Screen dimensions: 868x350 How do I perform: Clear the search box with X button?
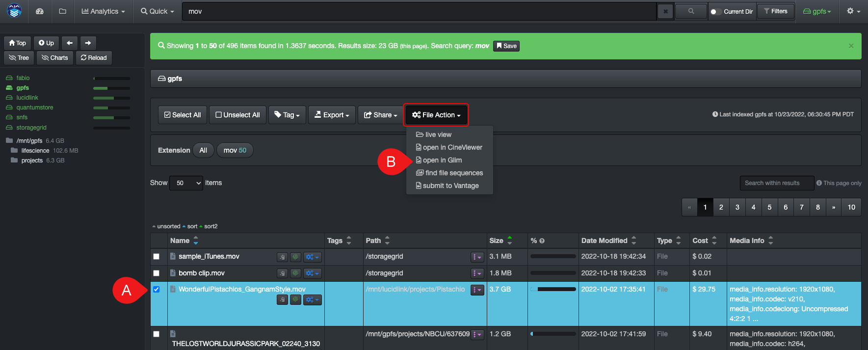pos(665,11)
